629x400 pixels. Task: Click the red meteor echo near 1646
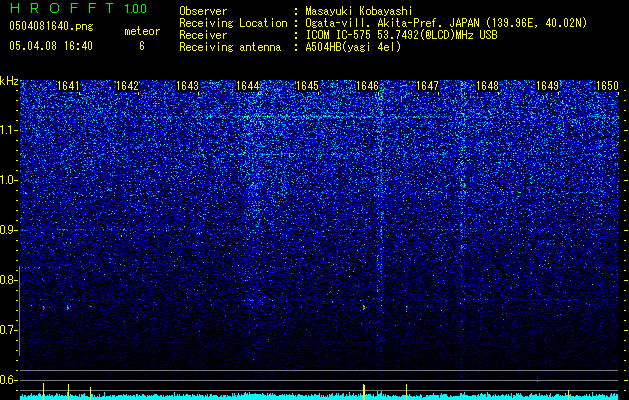pyautogui.click(x=364, y=307)
